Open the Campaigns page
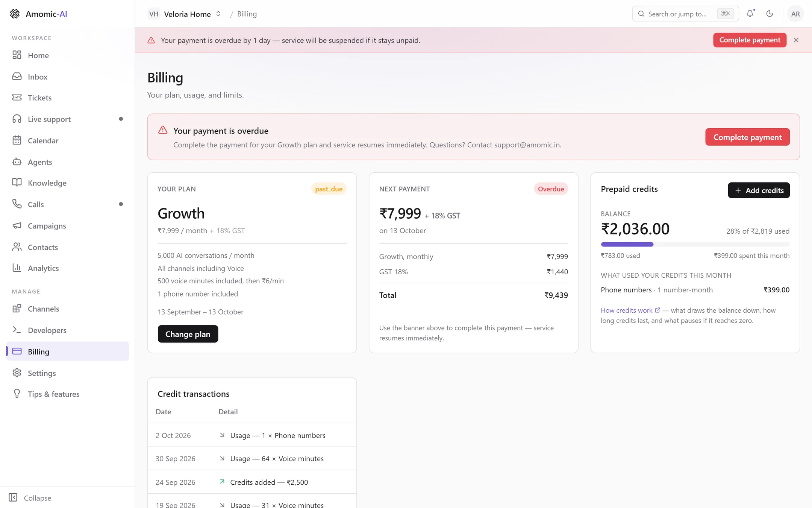 pos(68,226)
